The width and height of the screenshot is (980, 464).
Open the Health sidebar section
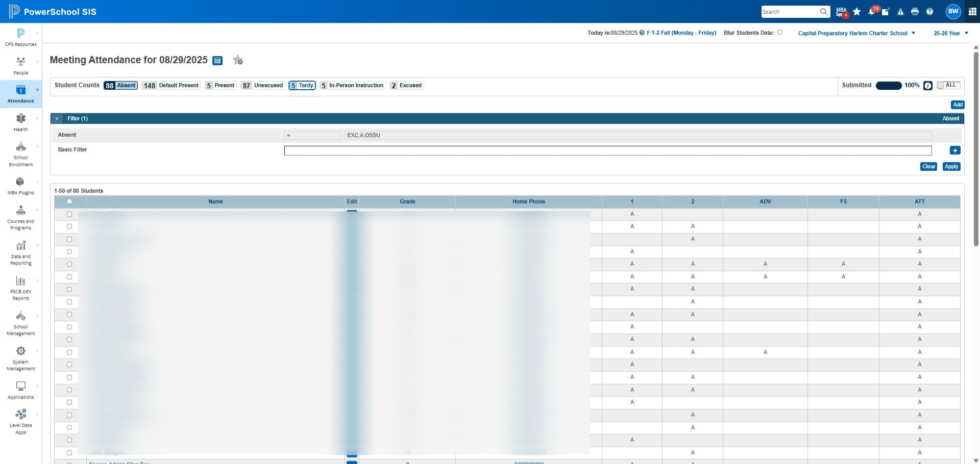pos(20,122)
